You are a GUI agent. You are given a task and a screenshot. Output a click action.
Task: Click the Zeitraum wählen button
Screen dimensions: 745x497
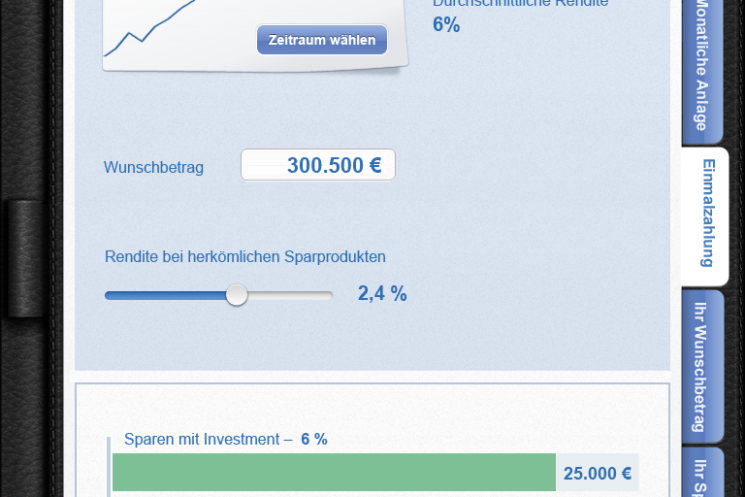point(322,39)
